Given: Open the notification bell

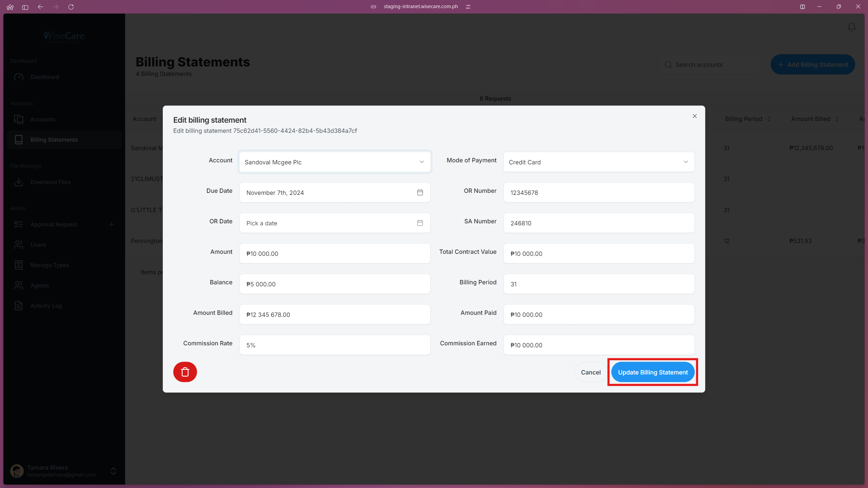Looking at the screenshot, I should coord(852,27).
